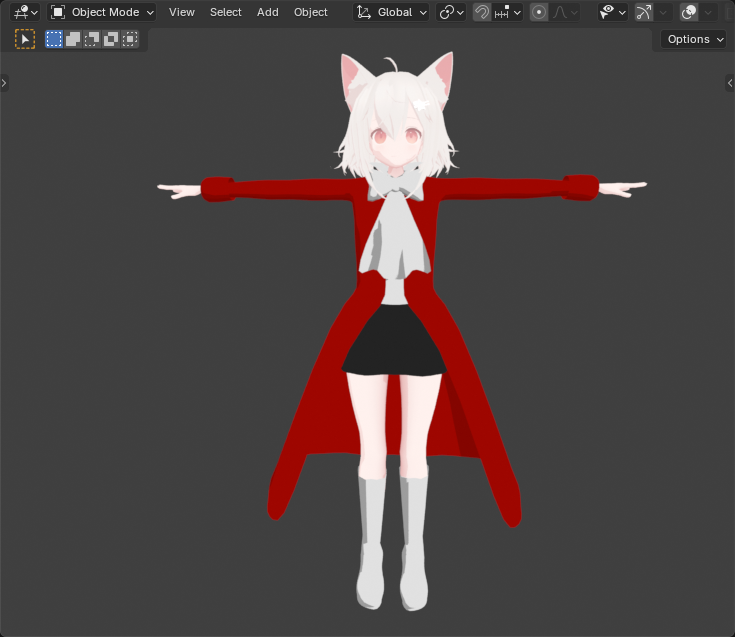Choose 'Set new selection' mode icon
The width and height of the screenshot is (735, 637).
tap(54, 39)
